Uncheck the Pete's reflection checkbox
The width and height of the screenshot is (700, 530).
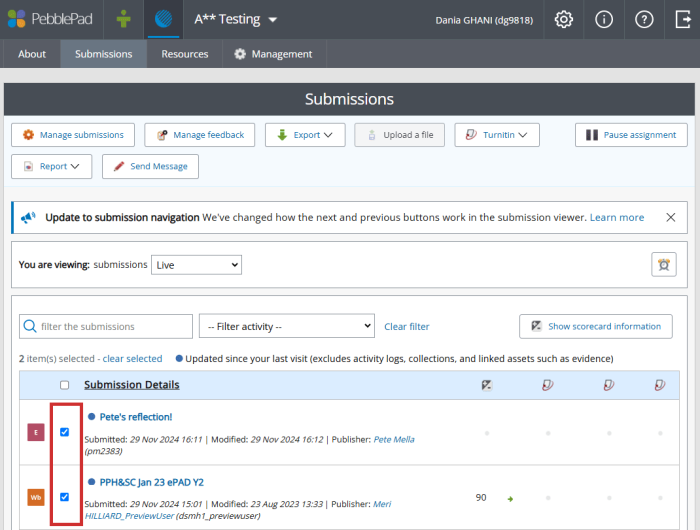pyautogui.click(x=65, y=432)
